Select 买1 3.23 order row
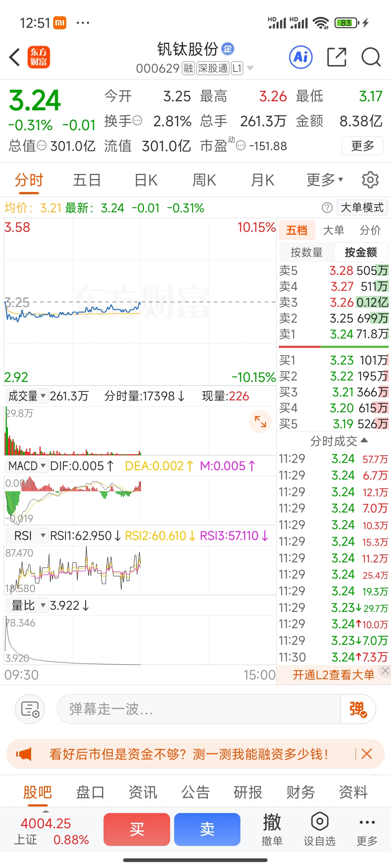391x868 pixels. pos(334,360)
